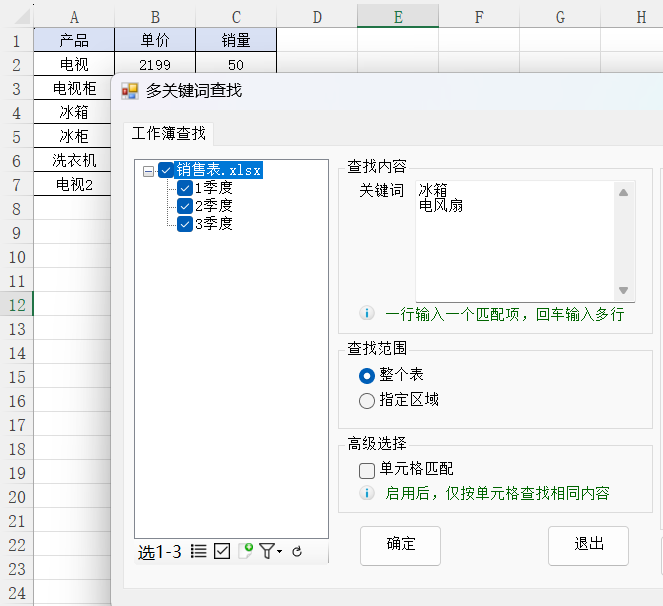Collapse the 销售表.xlsx tree node
The image size is (663, 606).
pos(149,171)
